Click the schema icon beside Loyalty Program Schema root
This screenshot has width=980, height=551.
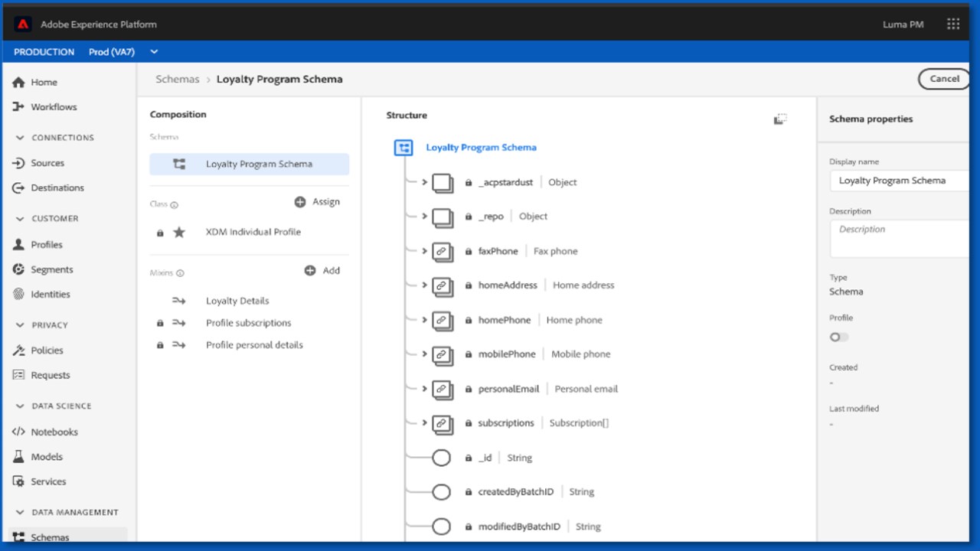coord(403,148)
